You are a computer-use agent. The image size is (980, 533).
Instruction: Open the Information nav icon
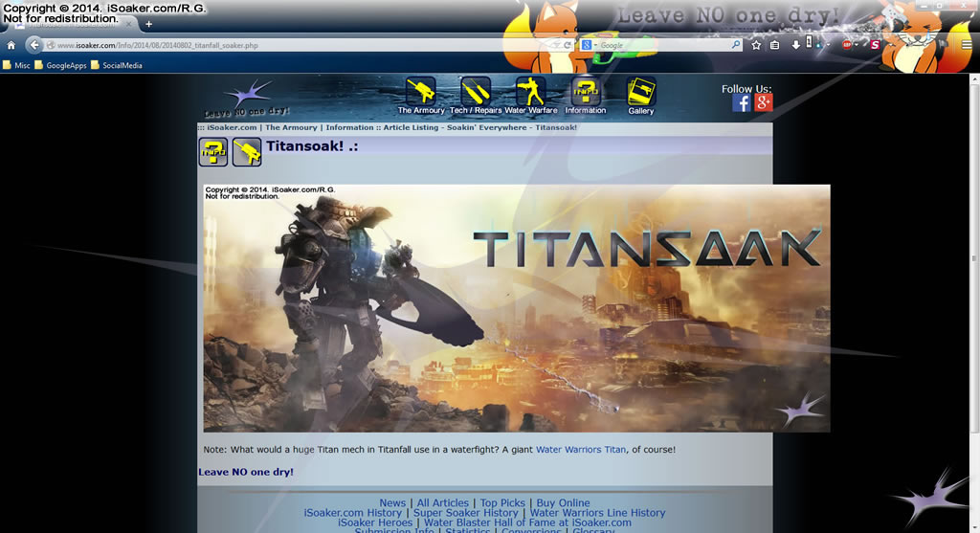coord(586,91)
